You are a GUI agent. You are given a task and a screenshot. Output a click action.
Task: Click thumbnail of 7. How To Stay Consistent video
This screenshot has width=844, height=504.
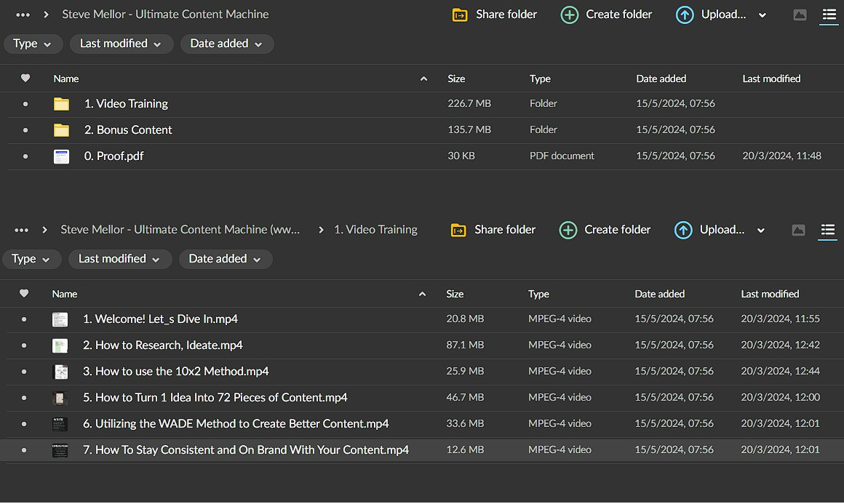pyautogui.click(x=60, y=450)
